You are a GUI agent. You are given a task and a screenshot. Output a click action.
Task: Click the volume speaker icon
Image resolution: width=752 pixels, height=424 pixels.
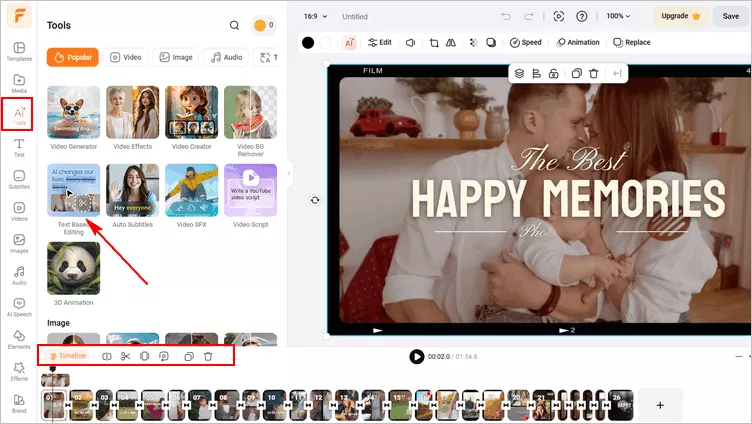[x=411, y=43]
